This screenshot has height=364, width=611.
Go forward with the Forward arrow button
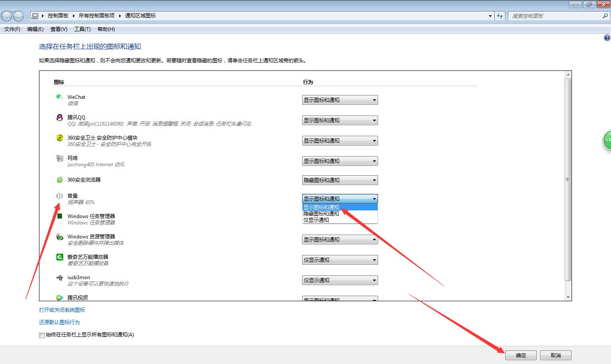pyautogui.click(x=18, y=16)
